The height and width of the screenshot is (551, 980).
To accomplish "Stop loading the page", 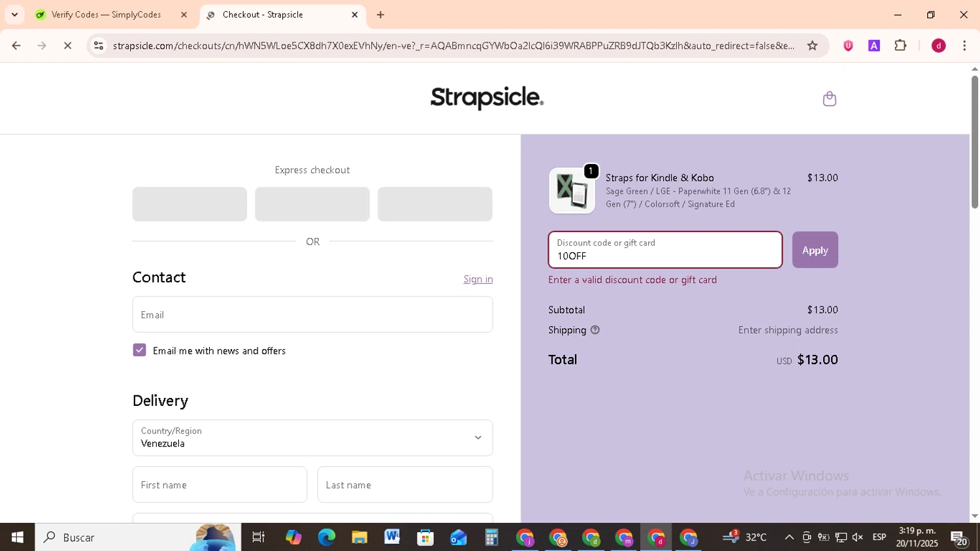I will [x=67, y=46].
